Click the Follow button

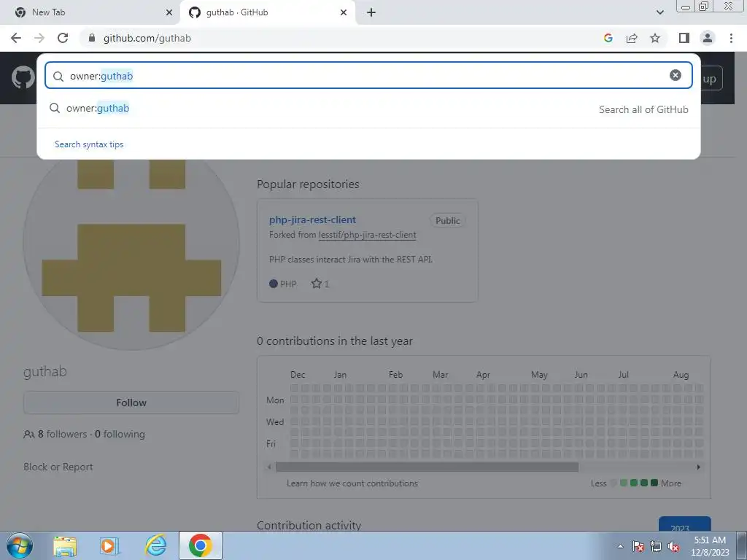pos(131,402)
